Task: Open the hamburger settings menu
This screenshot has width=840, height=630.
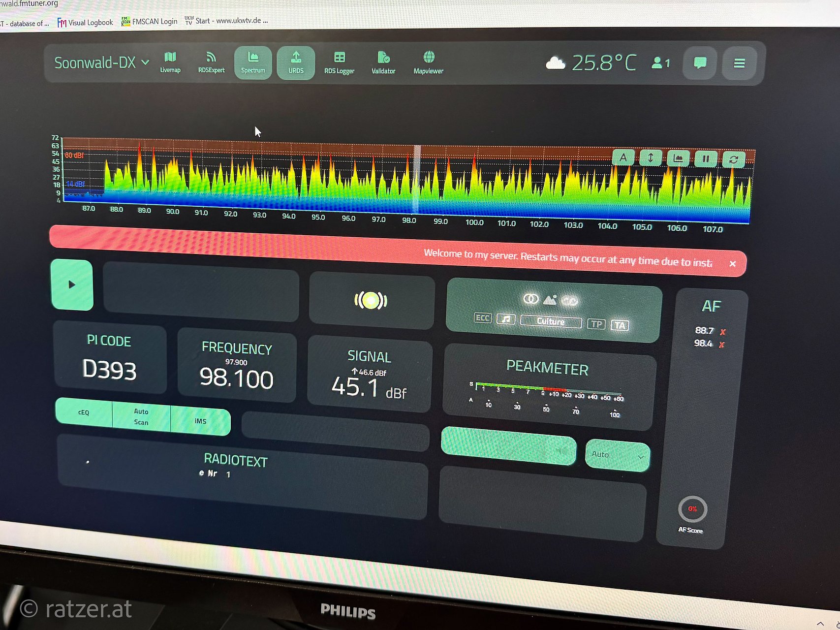Action: 739,63
